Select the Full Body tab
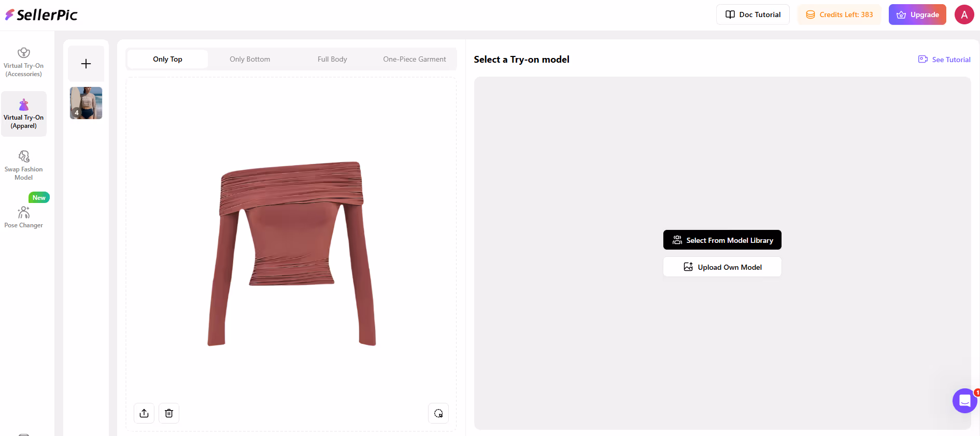This screenshot has width=980, height=436. point(332,59)
